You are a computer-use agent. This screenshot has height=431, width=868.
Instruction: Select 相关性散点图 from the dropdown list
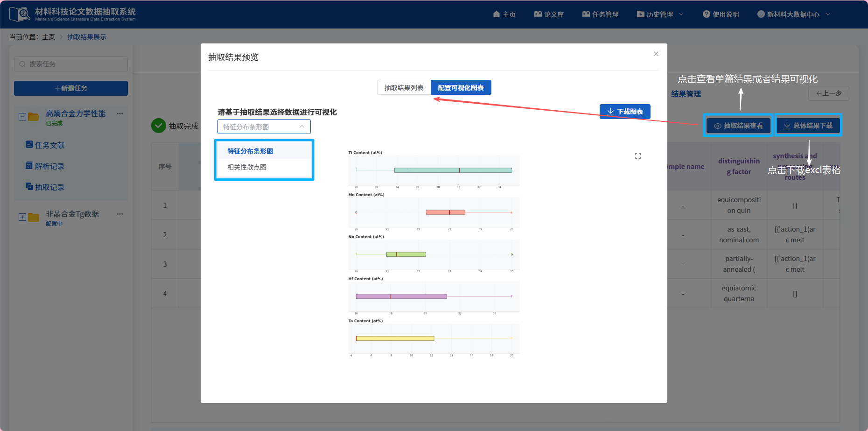pyautogui.click(x=246, y=167)
